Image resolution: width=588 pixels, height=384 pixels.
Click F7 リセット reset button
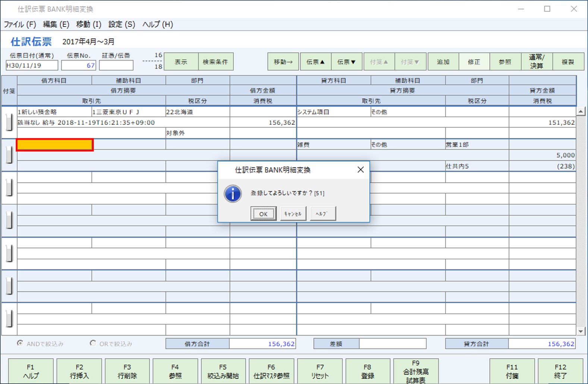point(320,371)
